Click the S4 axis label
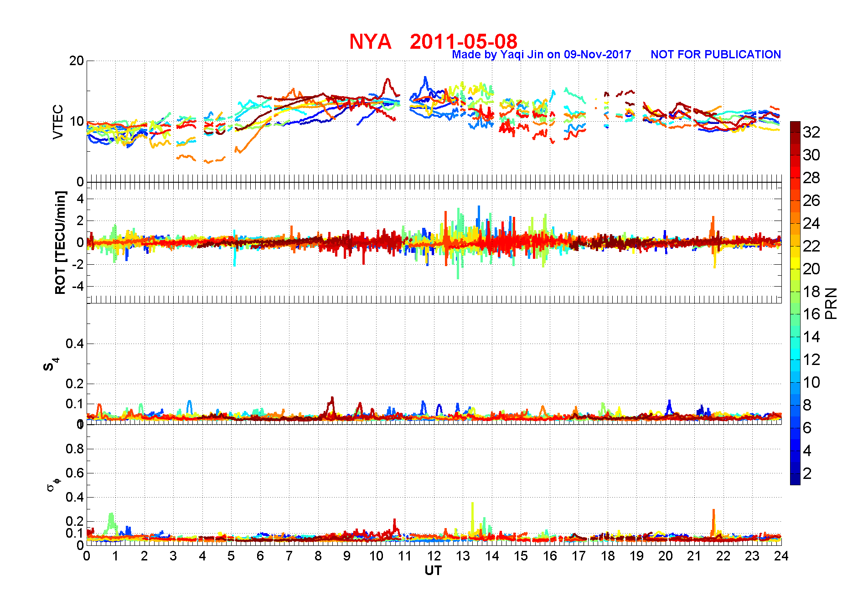 (51, 365)
